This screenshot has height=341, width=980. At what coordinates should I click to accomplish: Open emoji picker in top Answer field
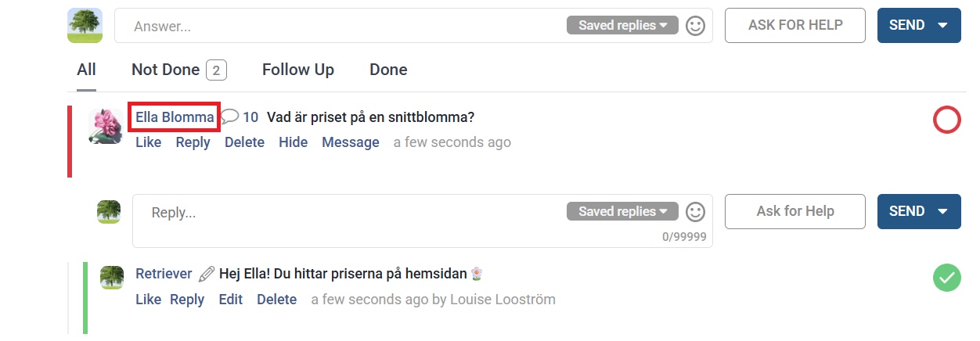point(695,26)
